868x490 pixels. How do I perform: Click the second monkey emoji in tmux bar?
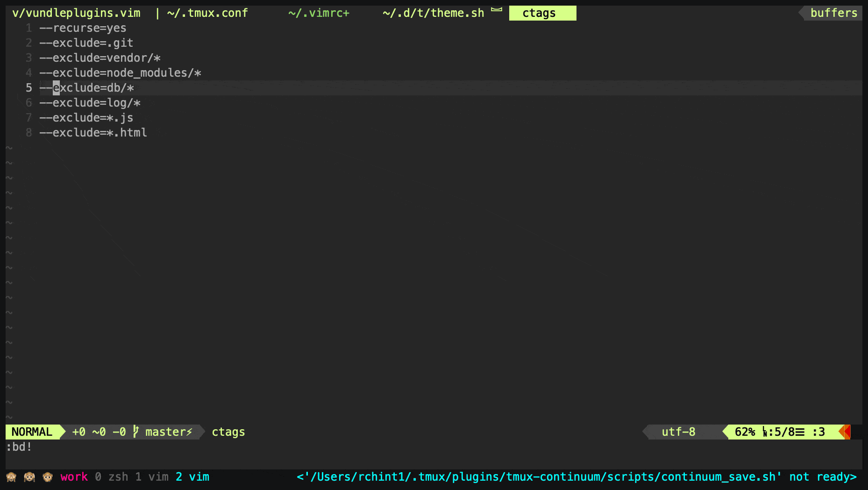(29, 477)
